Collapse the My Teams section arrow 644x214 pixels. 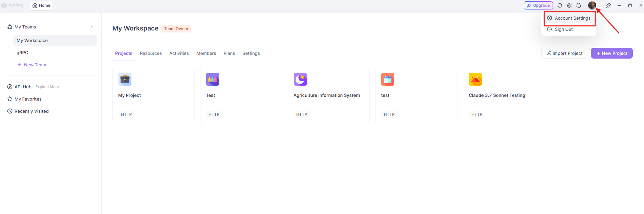[x=92, y=27]
